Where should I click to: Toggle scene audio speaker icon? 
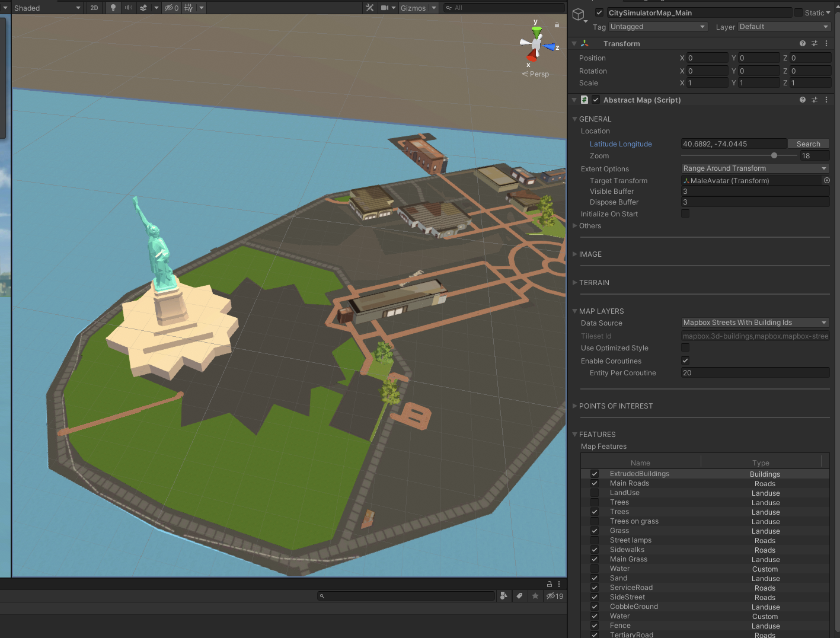pos(128,8)
